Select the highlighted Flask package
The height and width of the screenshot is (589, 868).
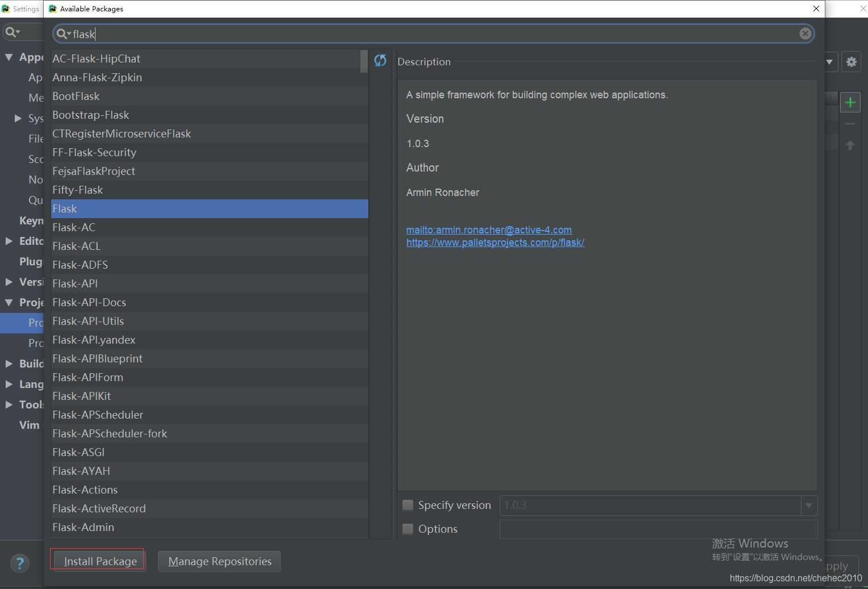point(210,208)
